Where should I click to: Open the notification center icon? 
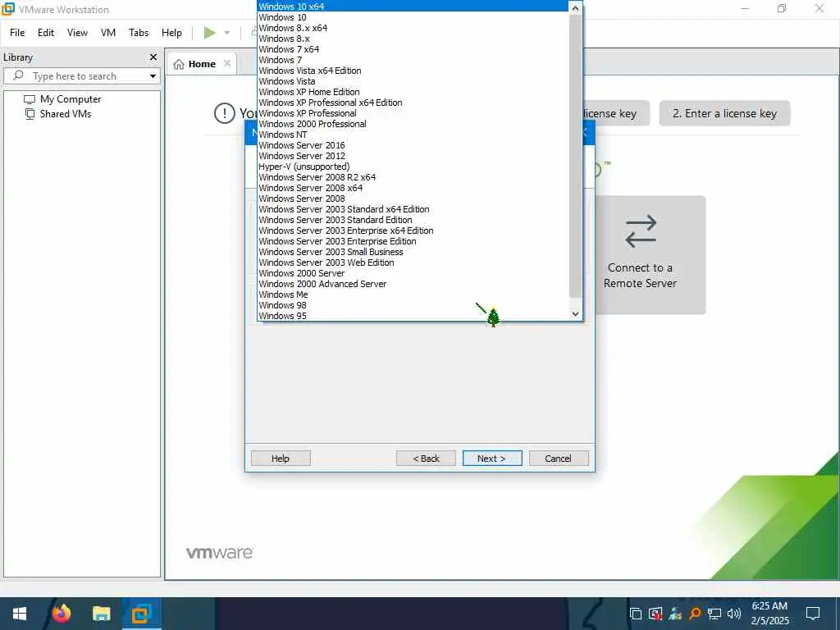coord(813,614)
